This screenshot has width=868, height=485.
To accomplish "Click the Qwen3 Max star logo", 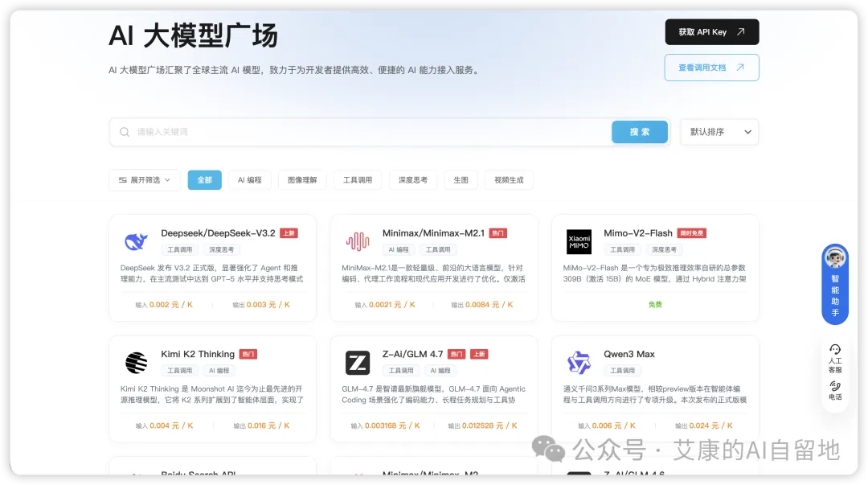I will pos(579,363).
